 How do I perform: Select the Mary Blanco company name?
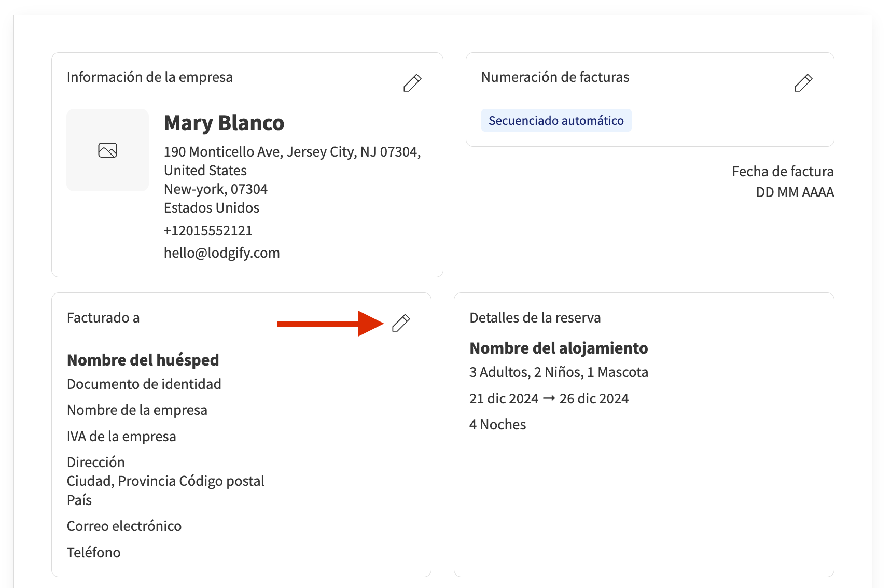point(224,123)
